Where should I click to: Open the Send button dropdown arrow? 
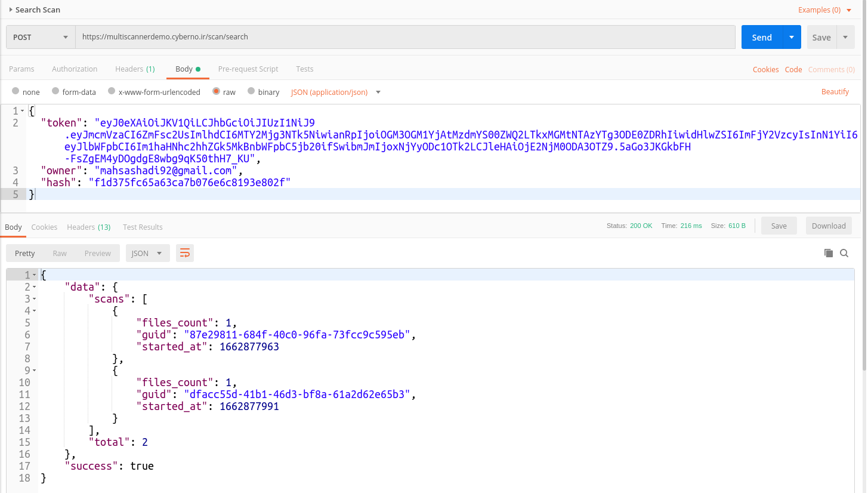click(x=791, y=37)
